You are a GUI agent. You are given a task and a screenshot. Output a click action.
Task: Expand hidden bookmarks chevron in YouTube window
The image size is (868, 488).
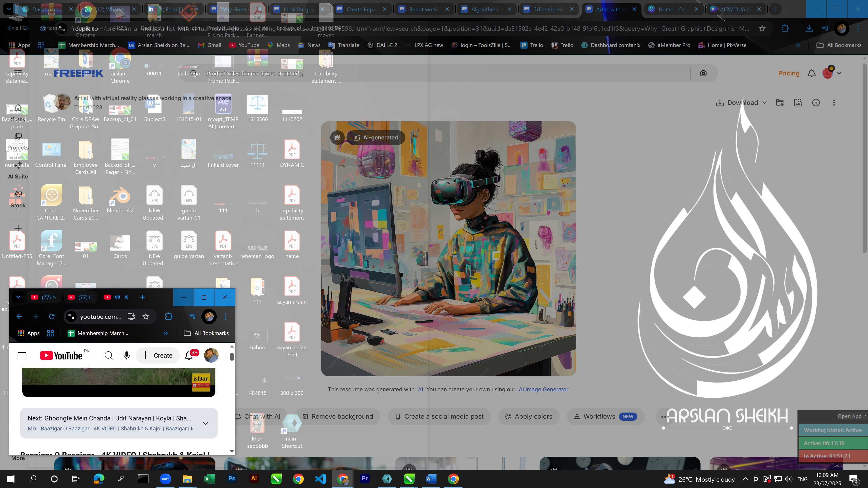pos(165,333)
